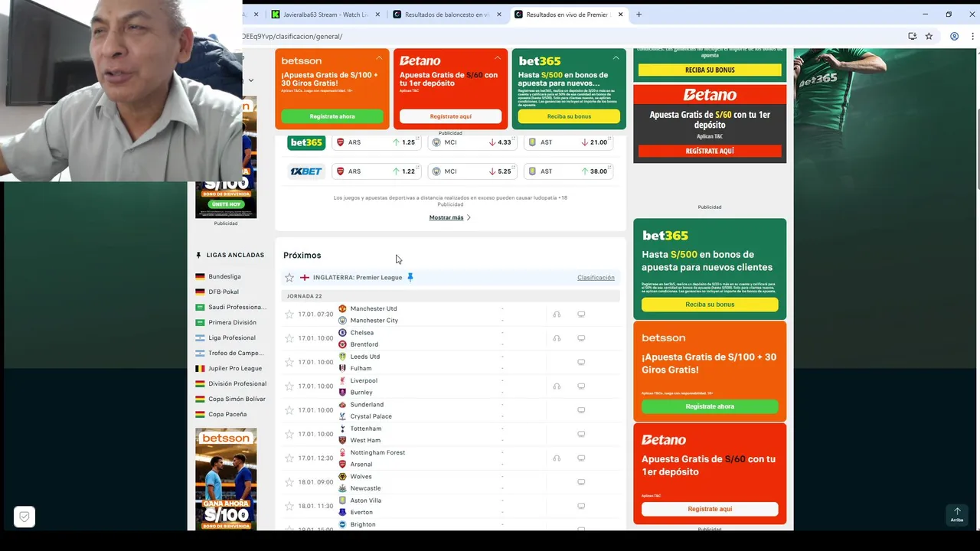Open audio commentary for Manchester Utd match
The image size is (980, 551).
[557, 315]
